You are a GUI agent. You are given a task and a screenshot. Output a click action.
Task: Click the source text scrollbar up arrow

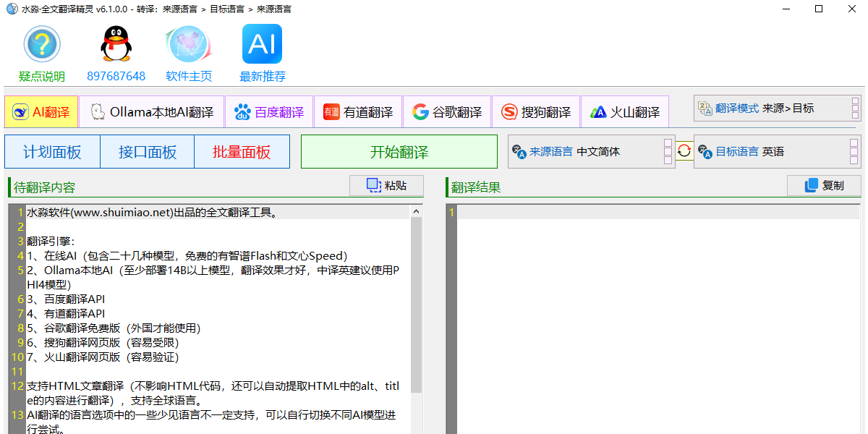click(416, 212)
